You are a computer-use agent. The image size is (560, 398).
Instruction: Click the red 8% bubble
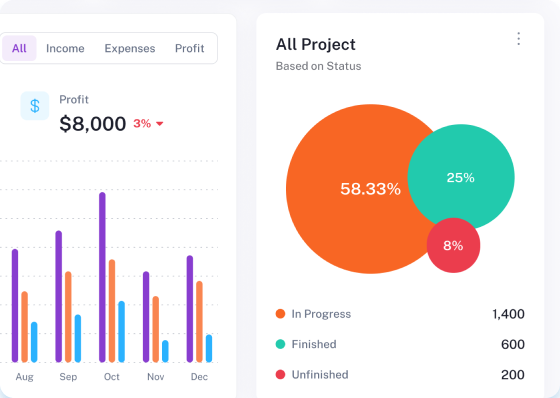453,245
